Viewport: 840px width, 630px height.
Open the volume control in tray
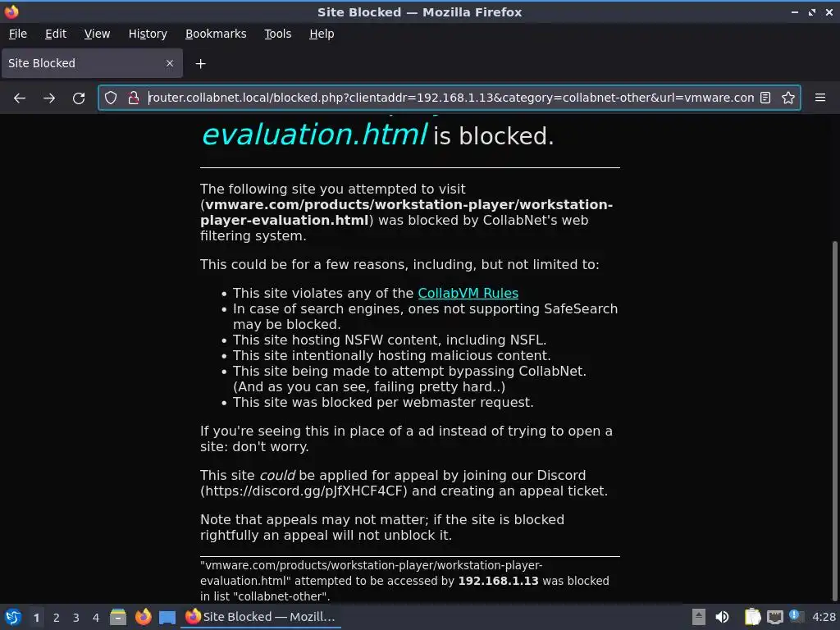722,617
